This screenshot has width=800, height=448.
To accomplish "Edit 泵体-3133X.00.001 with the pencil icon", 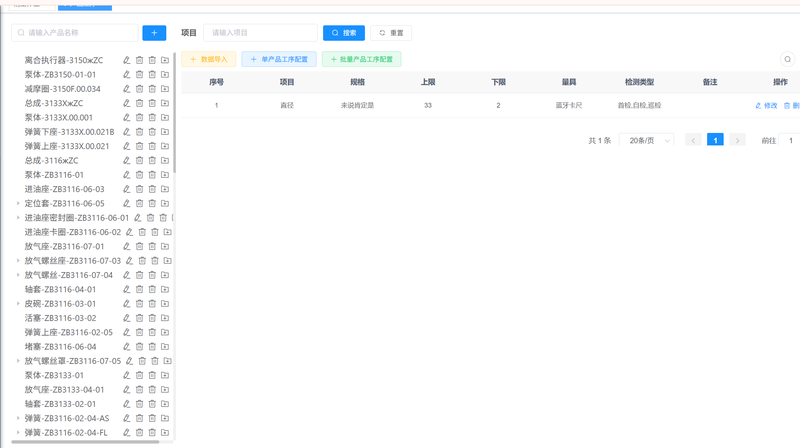I will pos(127,117).
